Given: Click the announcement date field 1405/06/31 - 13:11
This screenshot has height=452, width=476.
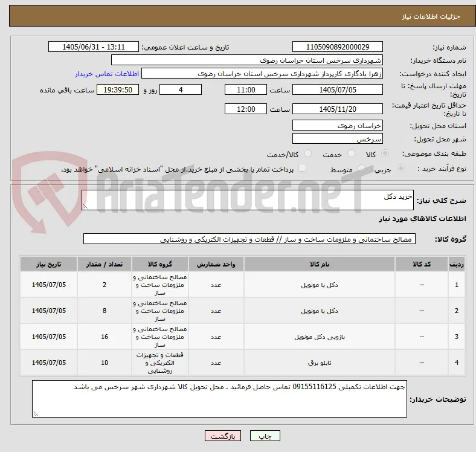Looking at the screenshot, I should [94, 47].
